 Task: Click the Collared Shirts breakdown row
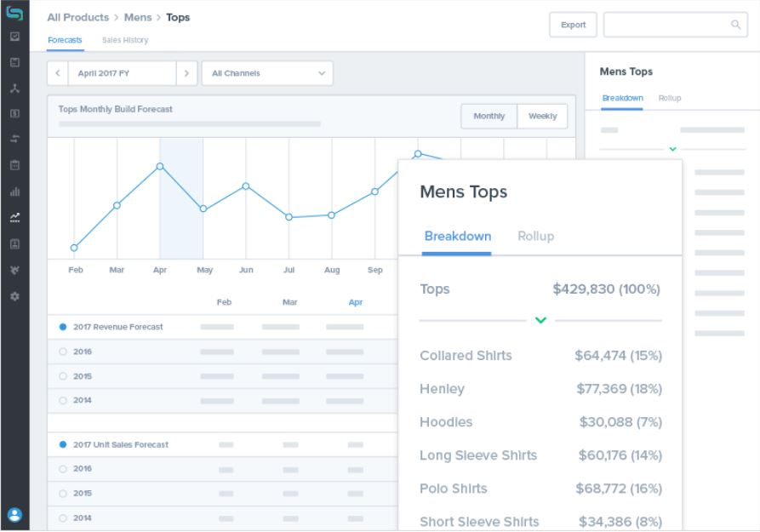click(540, 356)
